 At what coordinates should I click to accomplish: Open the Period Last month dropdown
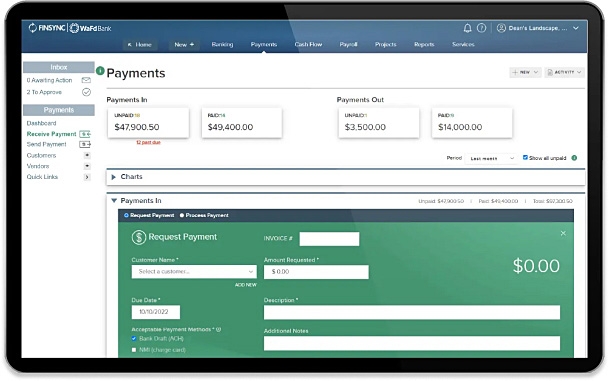click(491, 158)
